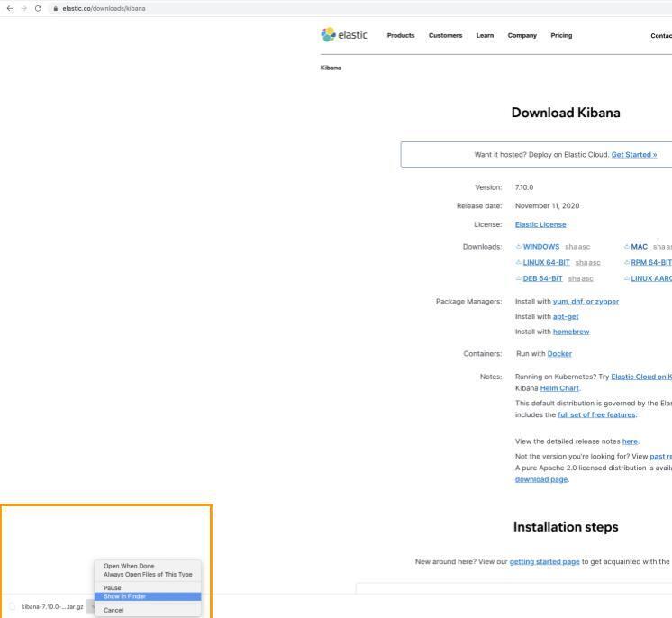The image size is (672, 618).
Task: Click the Kibana breadcrumb
Action: pyautogui.click(x=331, y=68)
